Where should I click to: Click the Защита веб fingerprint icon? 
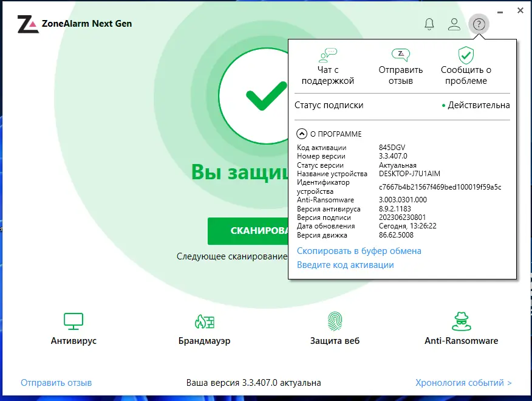(x=335, y=321)
